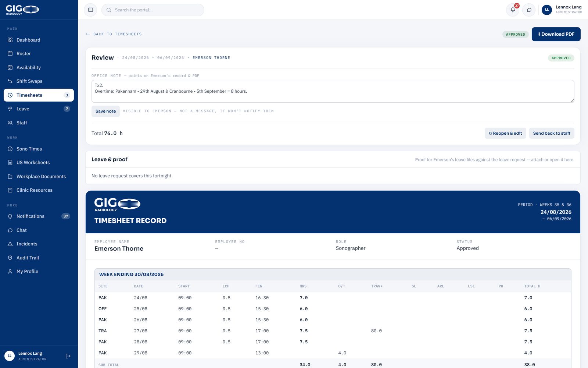Open the notifications bell icon
Viewport: 588px width, 368px height.
click(513, 10)
